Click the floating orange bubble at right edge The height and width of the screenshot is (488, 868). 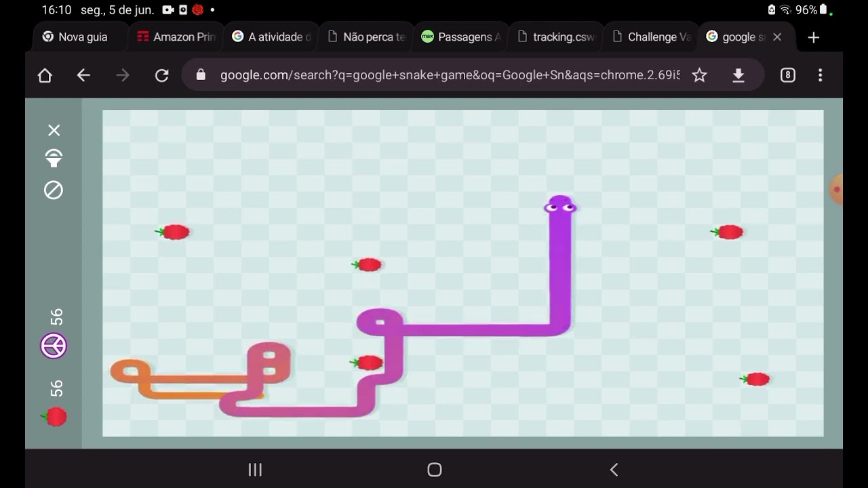[x=837, y=190]
